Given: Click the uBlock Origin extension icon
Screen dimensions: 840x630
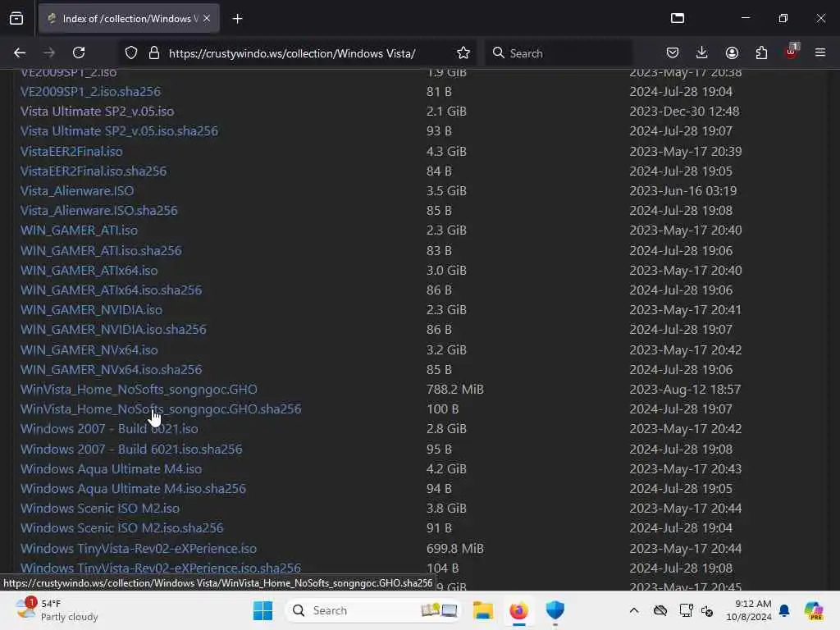Looking at the screenshot, I should pyautogui.click(x=792, y=52).
